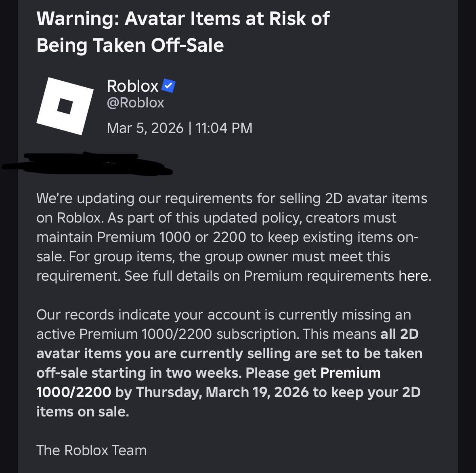Click the "Being Taken Off-Sale" title line
The width and height of the screenshot is (476, 473).
pyautogui.click(x=130, y=45)
